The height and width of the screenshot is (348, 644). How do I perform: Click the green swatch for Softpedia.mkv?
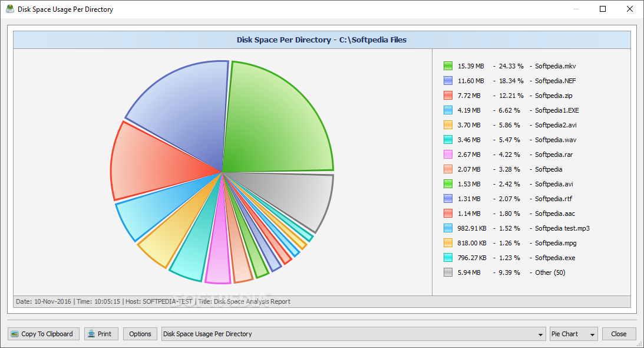448,66
